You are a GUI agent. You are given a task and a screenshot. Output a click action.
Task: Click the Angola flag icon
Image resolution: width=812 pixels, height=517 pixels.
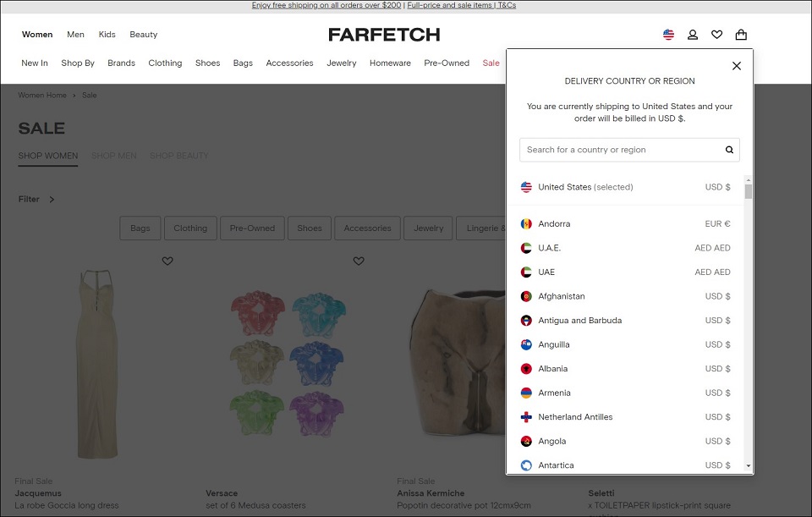[526, 442]
